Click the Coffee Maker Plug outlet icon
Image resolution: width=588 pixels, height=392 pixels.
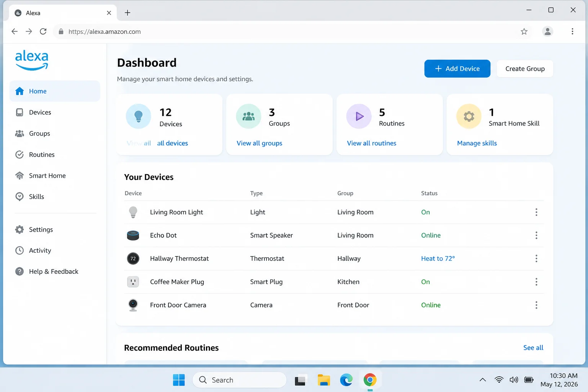133,282
